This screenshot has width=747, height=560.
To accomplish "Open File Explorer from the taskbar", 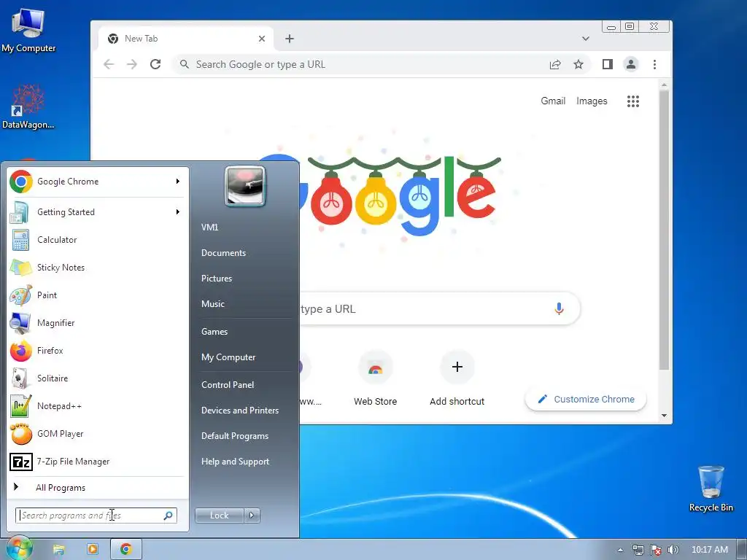I will coord(58,550).
